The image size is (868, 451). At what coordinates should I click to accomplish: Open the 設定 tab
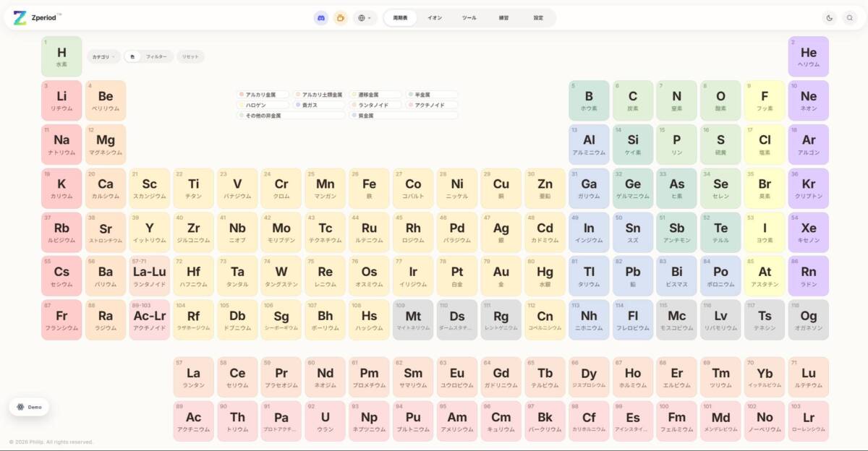click(538, 18)
